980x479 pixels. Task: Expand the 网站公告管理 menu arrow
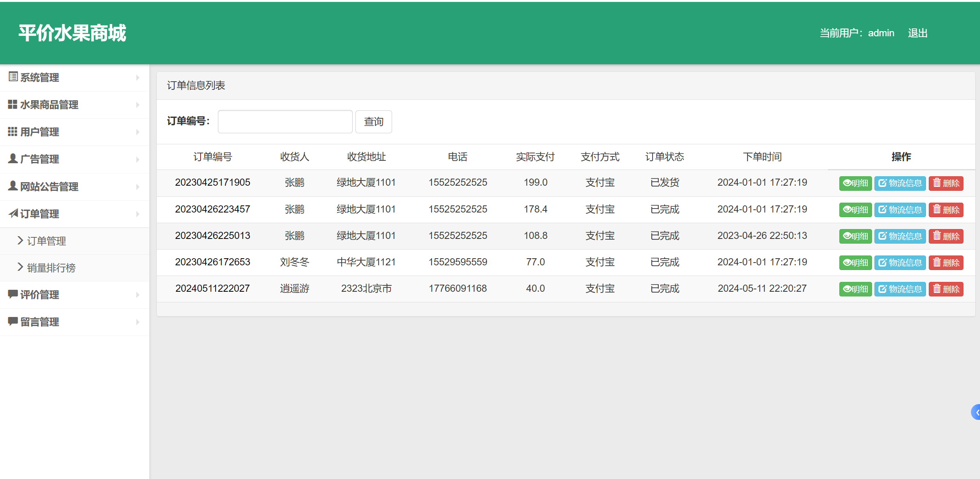coord(138,187)
